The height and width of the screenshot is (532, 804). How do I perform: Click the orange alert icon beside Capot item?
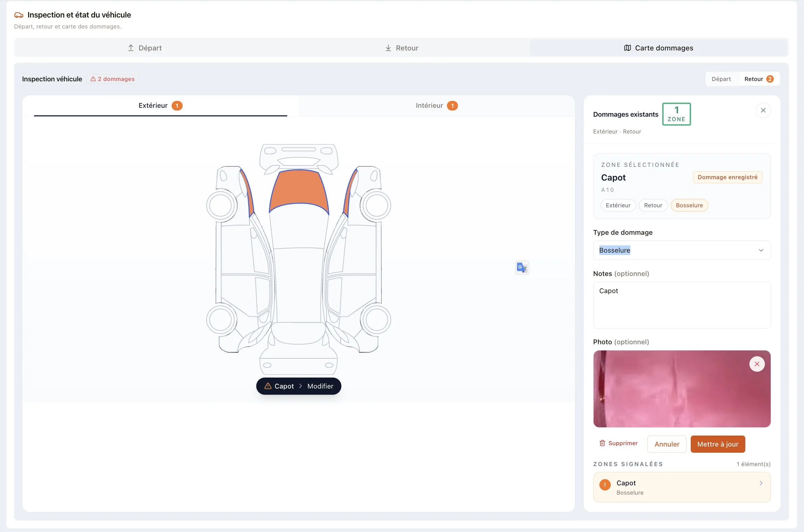tap(605, 485)
